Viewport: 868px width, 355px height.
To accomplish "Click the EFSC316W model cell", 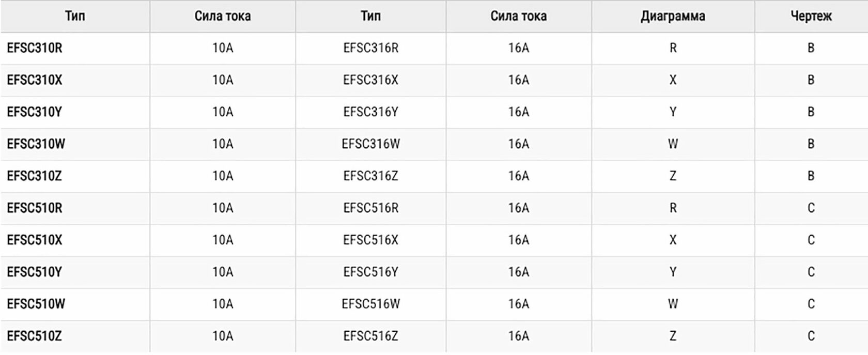I will click(370, 144).
